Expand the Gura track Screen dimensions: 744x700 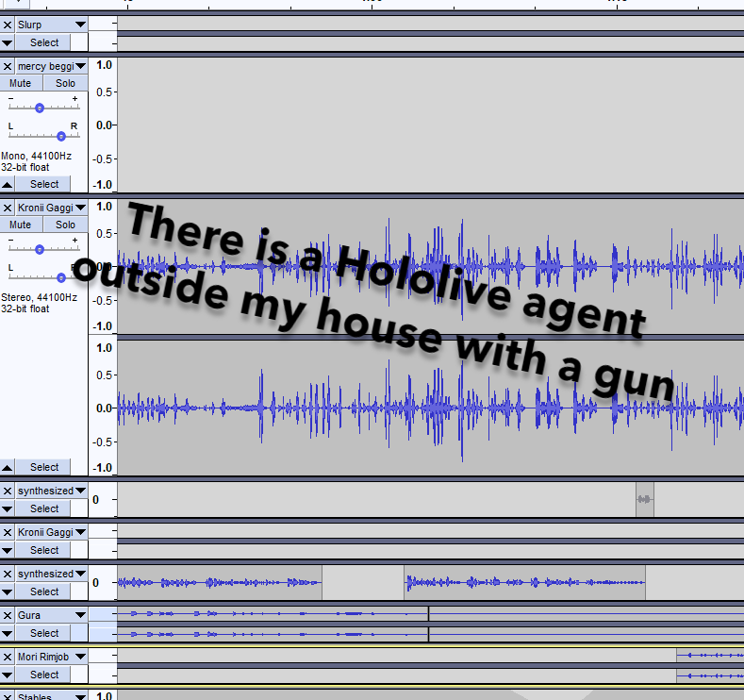tap(8, 634)
